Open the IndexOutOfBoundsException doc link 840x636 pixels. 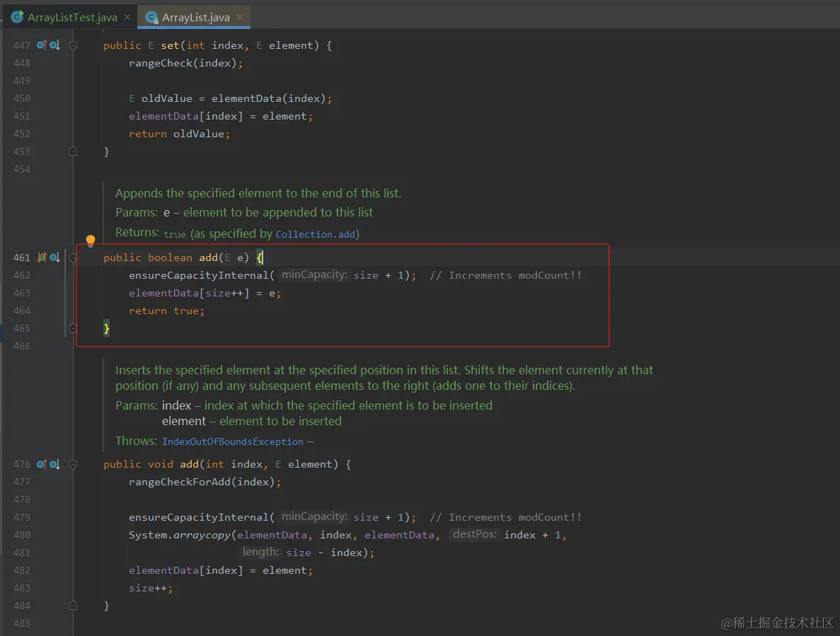tap(233, 441)
